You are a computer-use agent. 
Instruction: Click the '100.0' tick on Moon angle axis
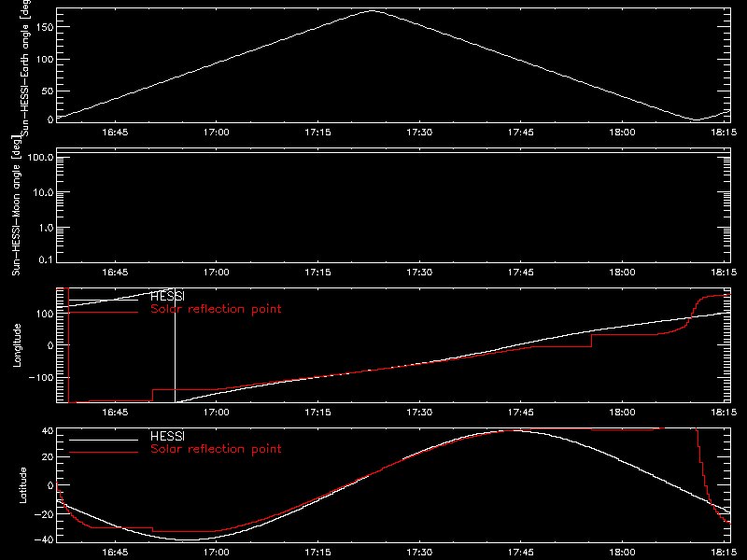(x=40, y=158)
